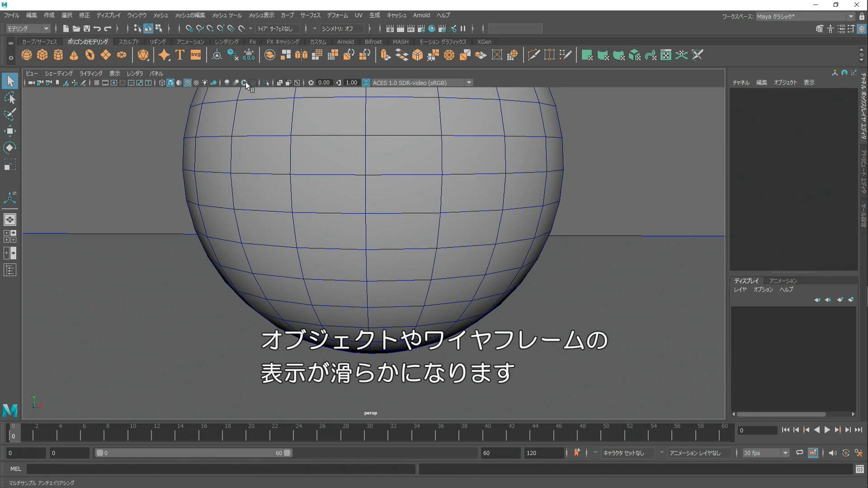This screenshot has height=488, width=868.
Task: Open the メッシュ ツール menu
Action: [227, 15]
